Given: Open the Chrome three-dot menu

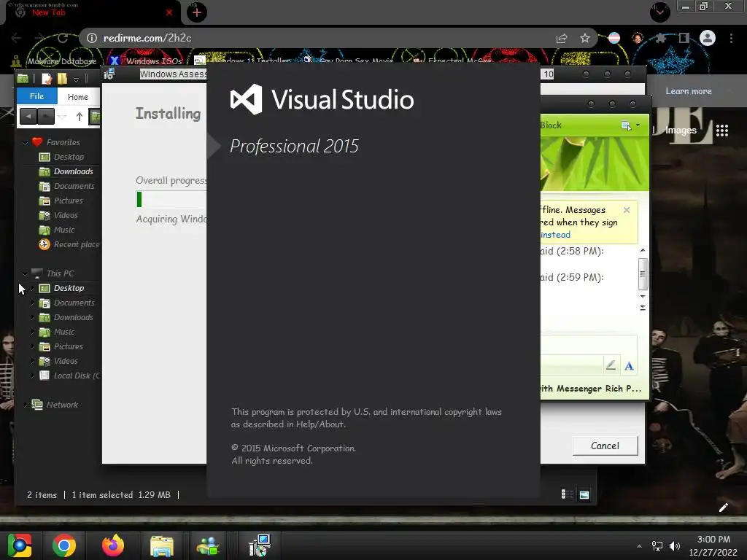Looking at the screenshot, I should click(x=731, y=38).
